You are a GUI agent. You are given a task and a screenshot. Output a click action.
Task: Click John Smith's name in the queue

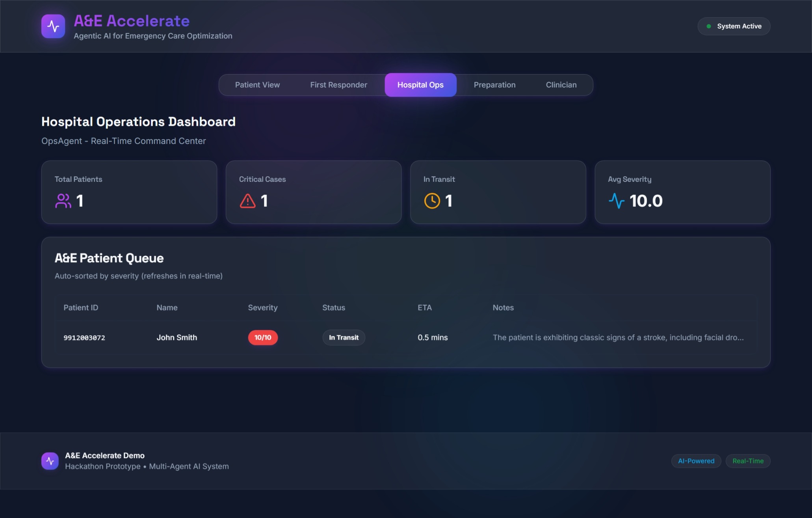click(x=177, y=337)
